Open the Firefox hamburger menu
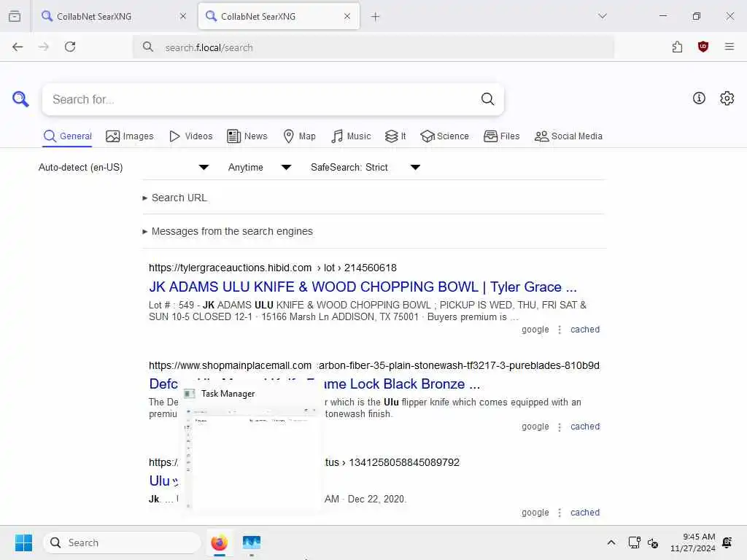747x560 pixels. click(729, 47)
